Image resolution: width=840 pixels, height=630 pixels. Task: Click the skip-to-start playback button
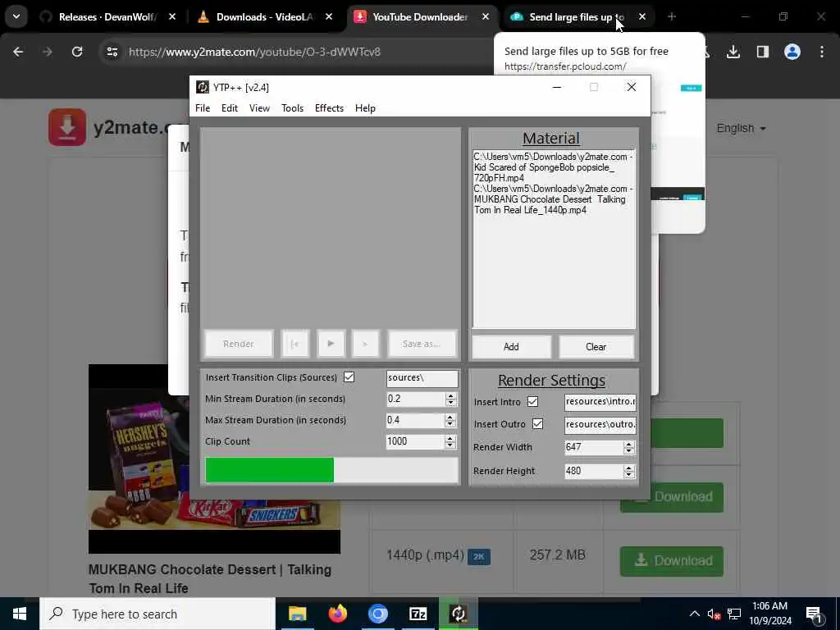tap(295, 344)
